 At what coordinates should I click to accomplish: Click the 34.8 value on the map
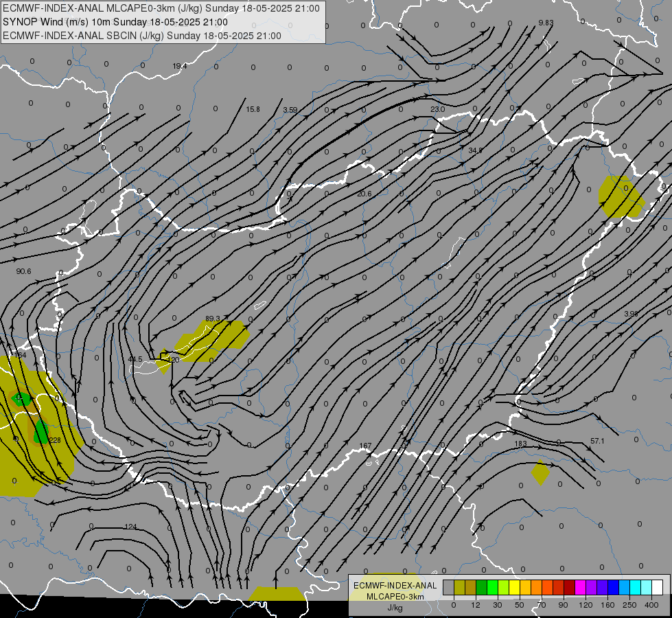point(475,150)
